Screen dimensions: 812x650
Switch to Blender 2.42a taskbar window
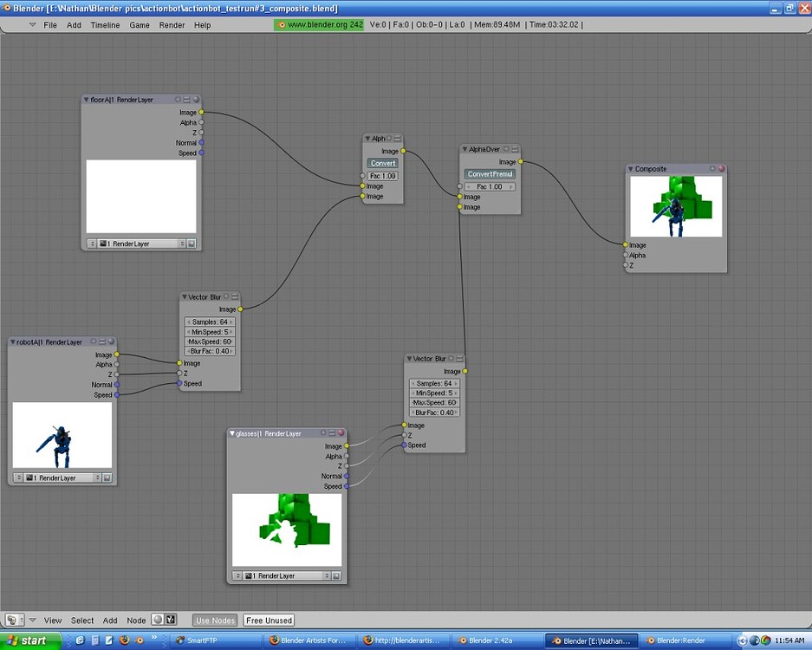(497, 640)
